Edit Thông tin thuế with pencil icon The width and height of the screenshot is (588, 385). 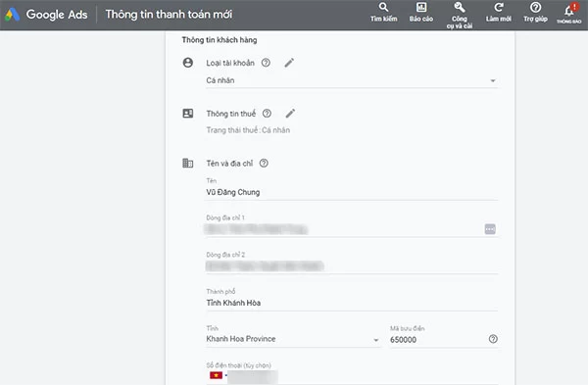click(290, 114)
